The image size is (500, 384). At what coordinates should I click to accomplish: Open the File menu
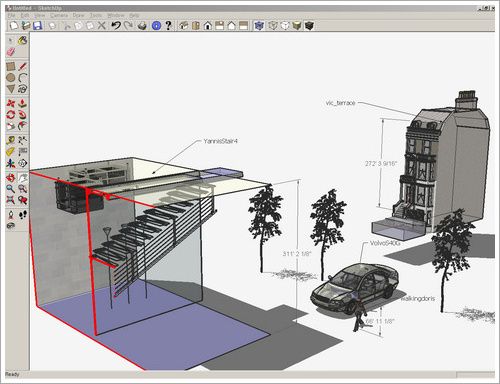pyautogui.click(x=11, y=15)
